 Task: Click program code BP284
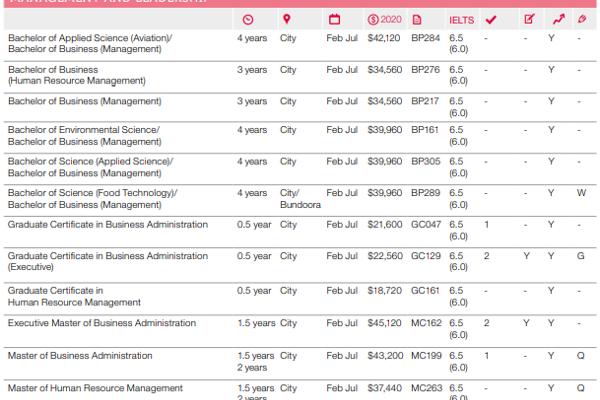pos(425,38)
